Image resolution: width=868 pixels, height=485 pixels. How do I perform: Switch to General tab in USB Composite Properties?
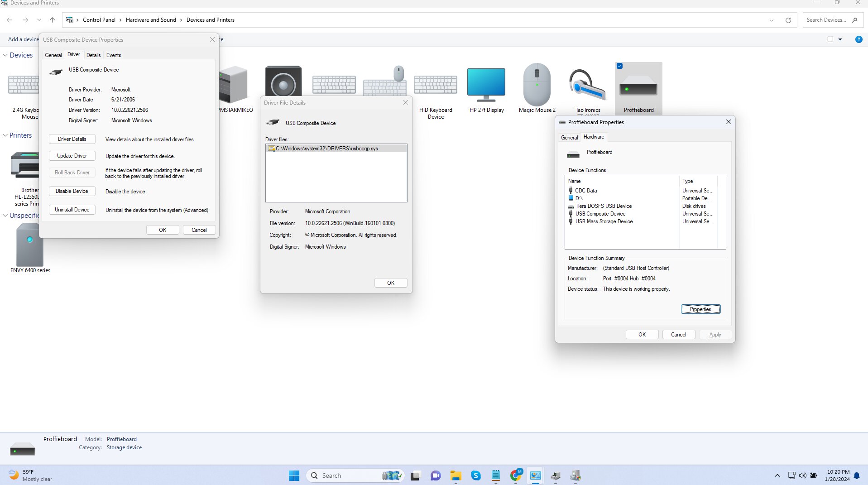point(53,55)
